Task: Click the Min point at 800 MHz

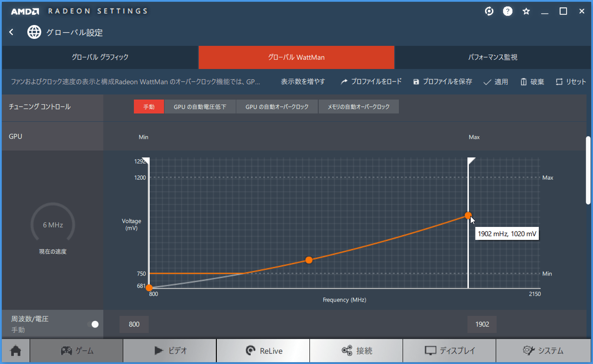Action: (x=149, y=288)
